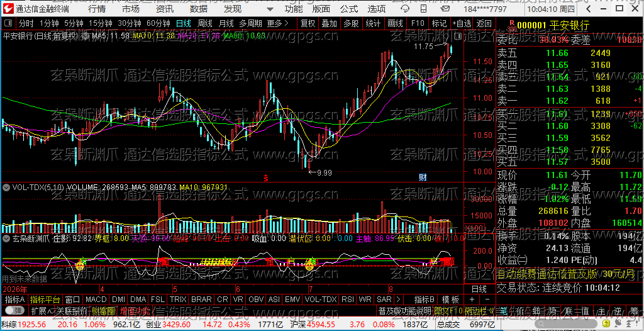
Task: Toggle 复权 price adjustment
Action: point(308,23)
